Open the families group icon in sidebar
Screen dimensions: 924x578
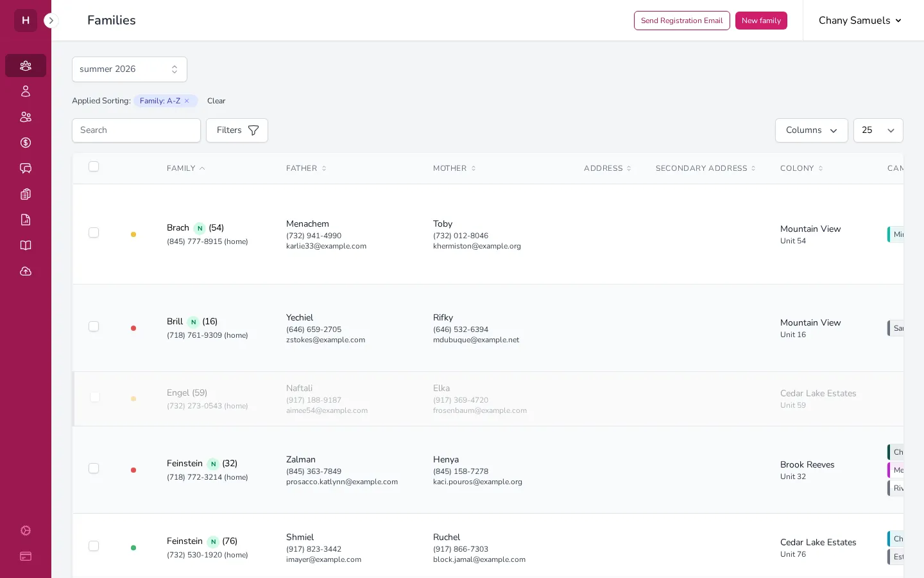coord(26,66)
